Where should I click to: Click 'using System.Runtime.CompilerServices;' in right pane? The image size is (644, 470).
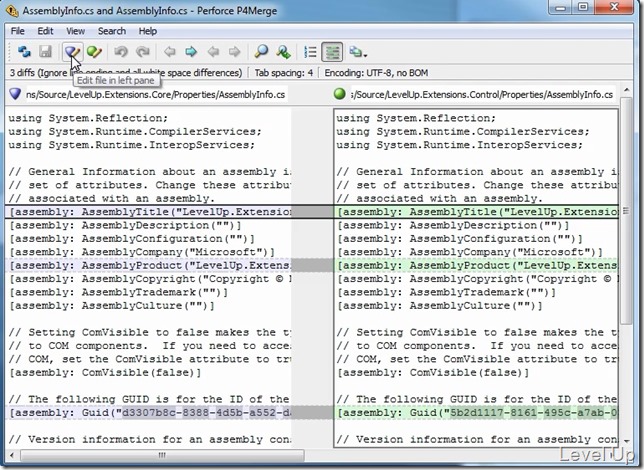click(x=463, y=132)
